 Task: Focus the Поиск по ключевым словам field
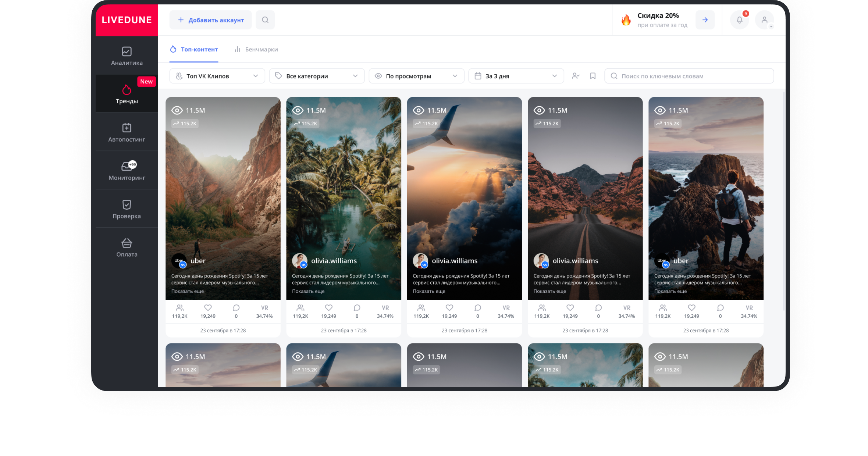click(x=689, y=76)
